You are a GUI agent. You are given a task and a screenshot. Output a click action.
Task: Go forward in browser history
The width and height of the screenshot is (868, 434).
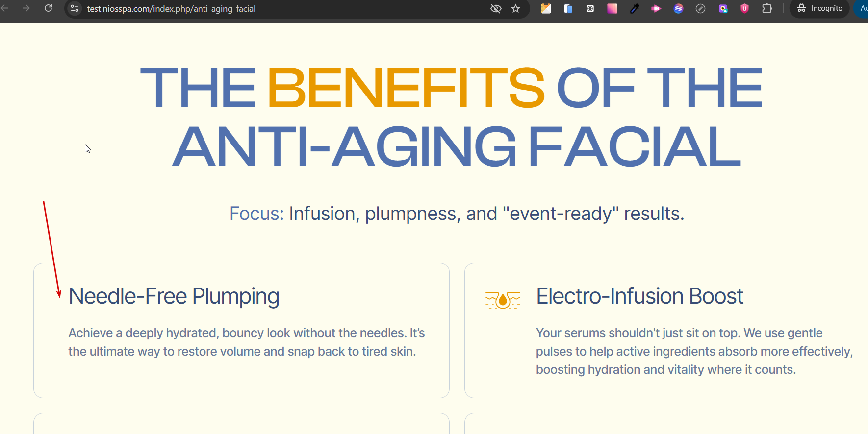pyautogui.click(x=26, y=8)
